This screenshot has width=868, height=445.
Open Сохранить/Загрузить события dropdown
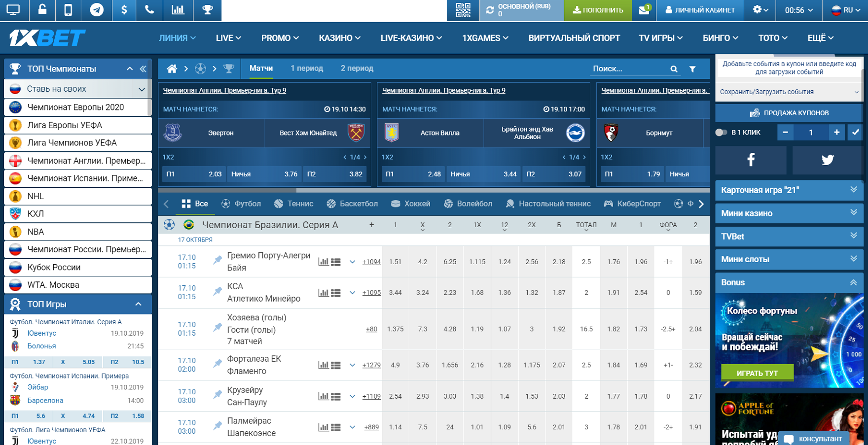pyautogui.click(x=789, y=92)
